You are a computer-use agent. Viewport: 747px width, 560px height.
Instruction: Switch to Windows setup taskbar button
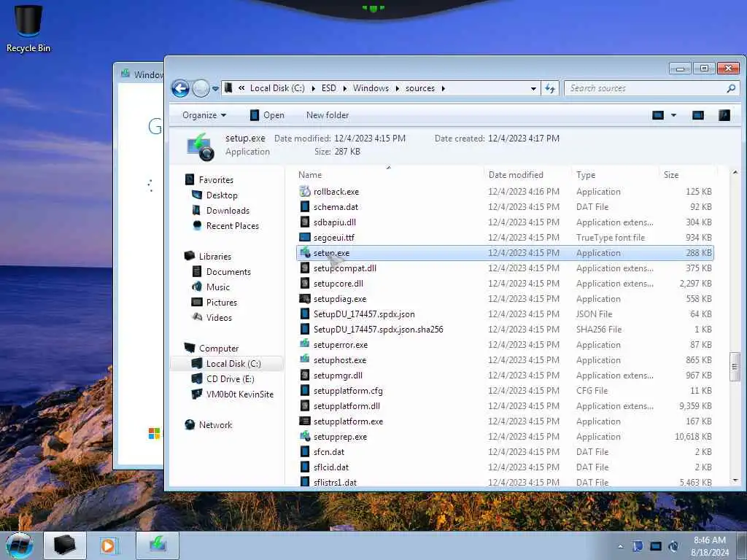(158, 545)
